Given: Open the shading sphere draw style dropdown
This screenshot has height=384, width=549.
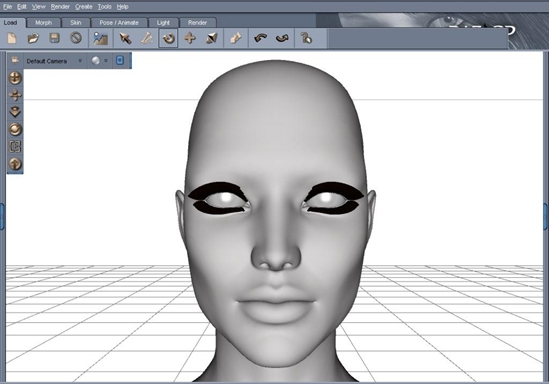Looking at the screenshot, I should point(99,61).
